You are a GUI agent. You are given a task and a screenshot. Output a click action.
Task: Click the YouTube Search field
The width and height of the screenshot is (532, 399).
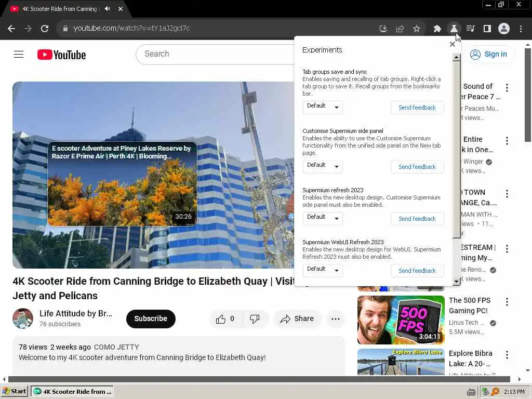tap(215, 54)
